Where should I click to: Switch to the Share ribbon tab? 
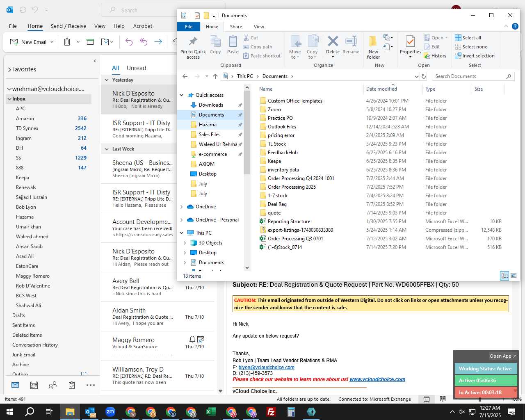point(236,27)
